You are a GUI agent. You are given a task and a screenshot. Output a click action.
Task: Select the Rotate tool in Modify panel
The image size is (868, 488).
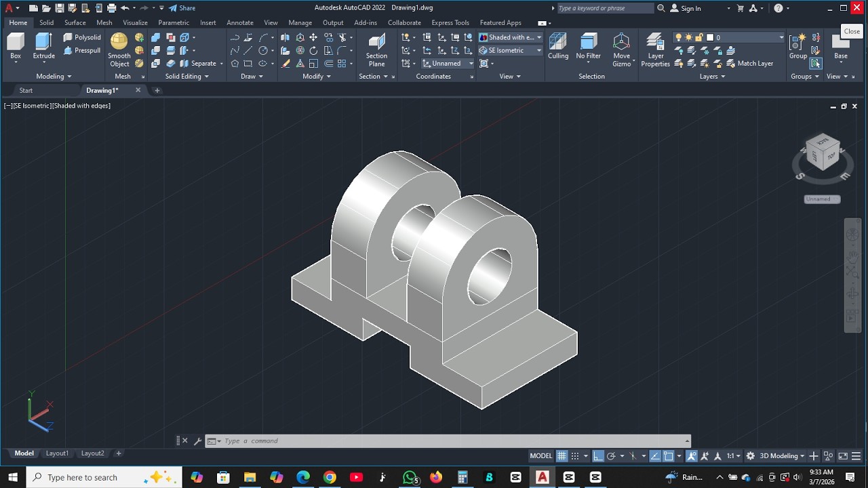click(313, 50)
